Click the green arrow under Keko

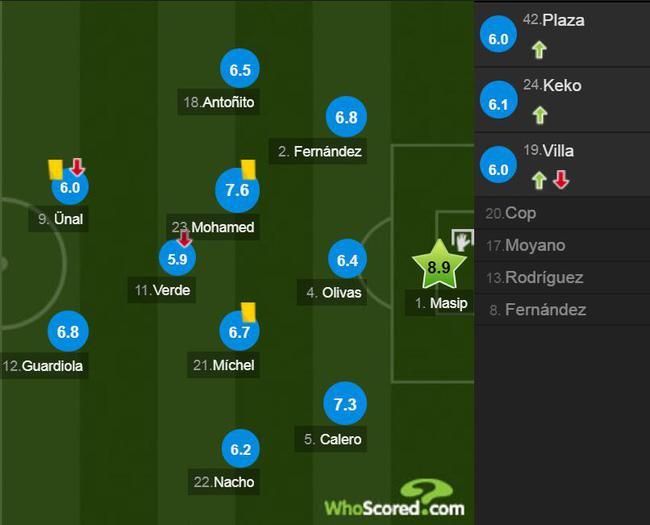click(539, 115)
